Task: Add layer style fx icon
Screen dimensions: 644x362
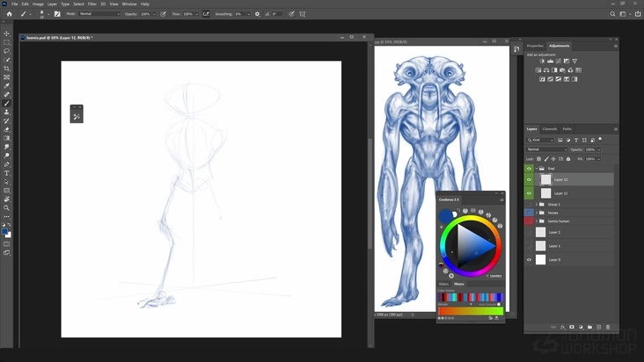Action: (563, 327)
